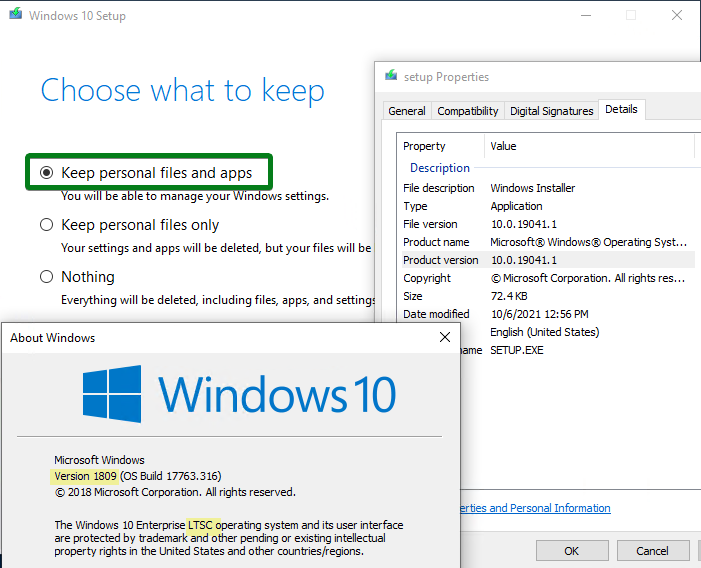Minimize the Windows 10 Setup window
Screen dimensions: 701x568
coord(586,15)
